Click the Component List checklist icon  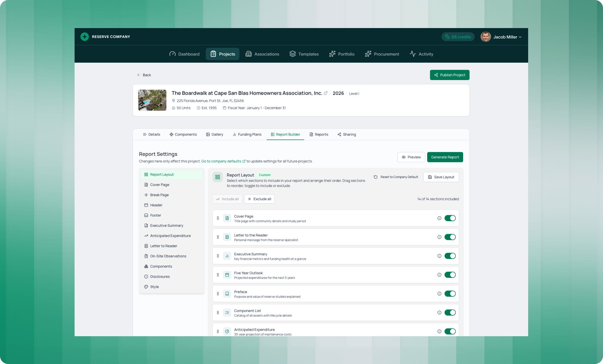coord(227,313)
